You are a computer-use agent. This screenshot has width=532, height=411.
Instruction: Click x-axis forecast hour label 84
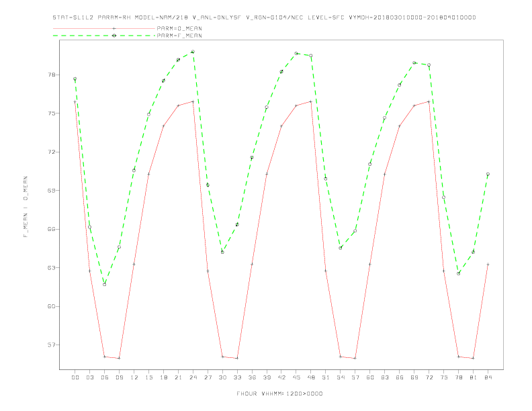click(488, 377)
